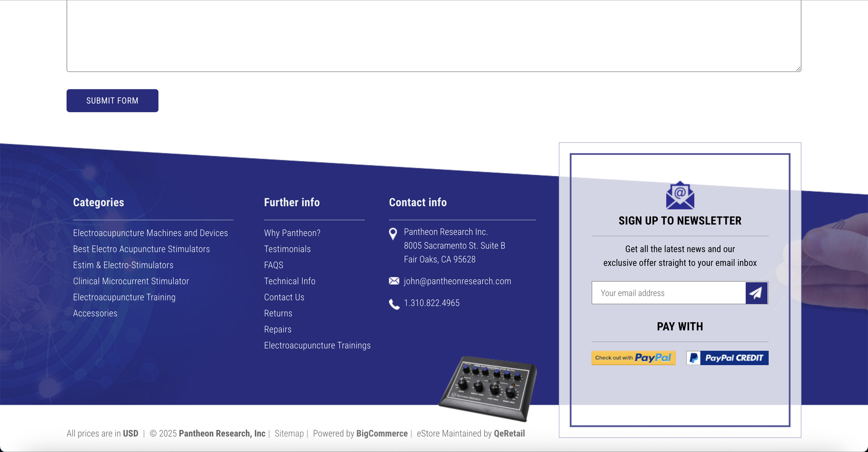
Task: Visit the Sitemap link in footer
Action: click(289, 433)
